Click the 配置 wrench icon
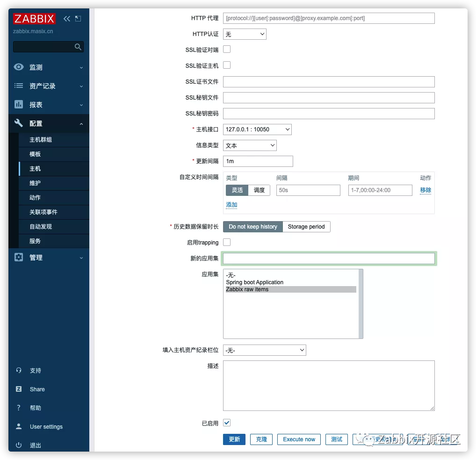Screen dimensions: 476x460 (18, 123)
